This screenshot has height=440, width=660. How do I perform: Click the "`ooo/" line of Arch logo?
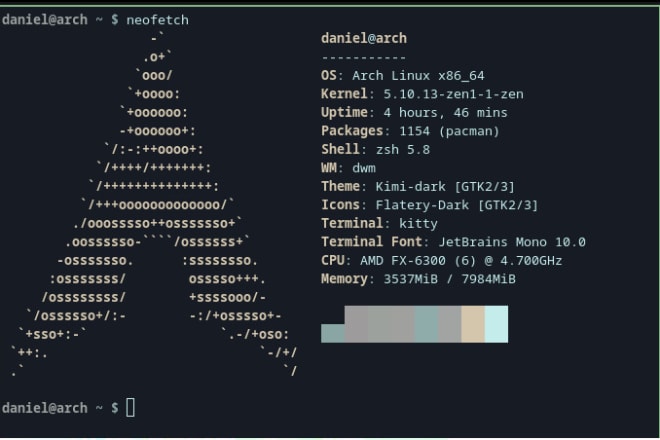[x=154, y=76]
